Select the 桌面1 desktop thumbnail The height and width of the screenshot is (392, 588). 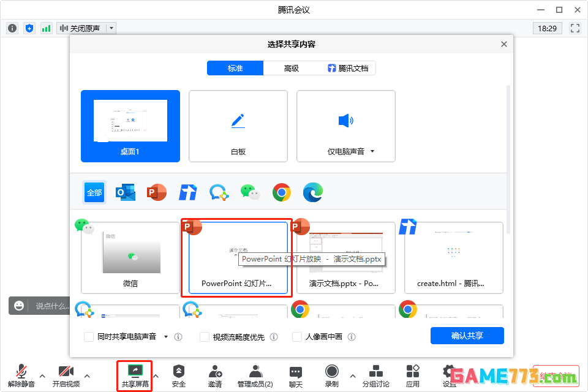pos(130,126)
